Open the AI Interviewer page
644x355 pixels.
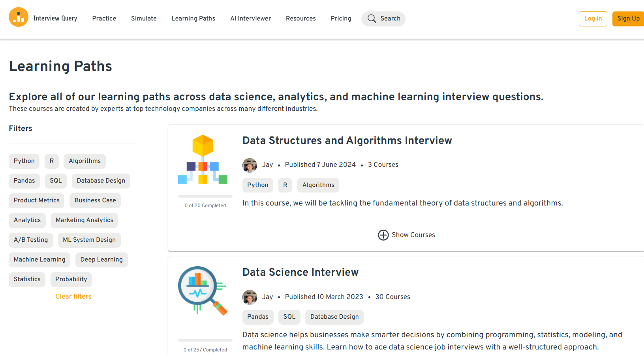(x=250, y=19)
